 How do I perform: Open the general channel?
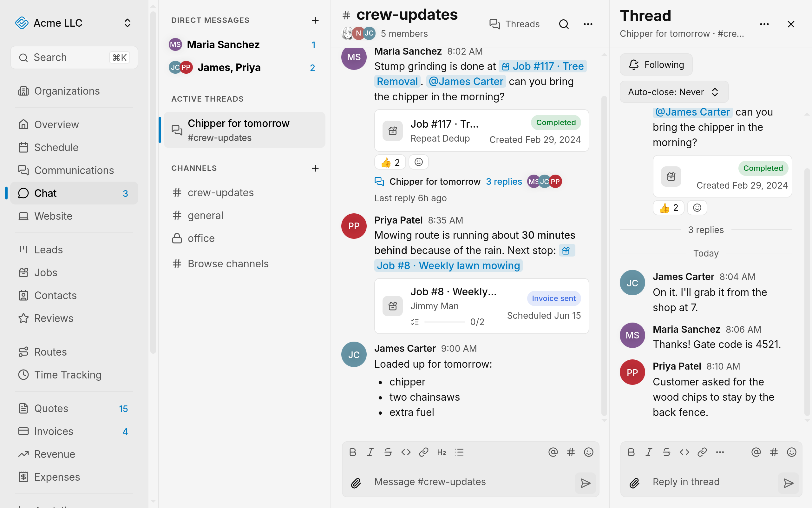[245, 215]
